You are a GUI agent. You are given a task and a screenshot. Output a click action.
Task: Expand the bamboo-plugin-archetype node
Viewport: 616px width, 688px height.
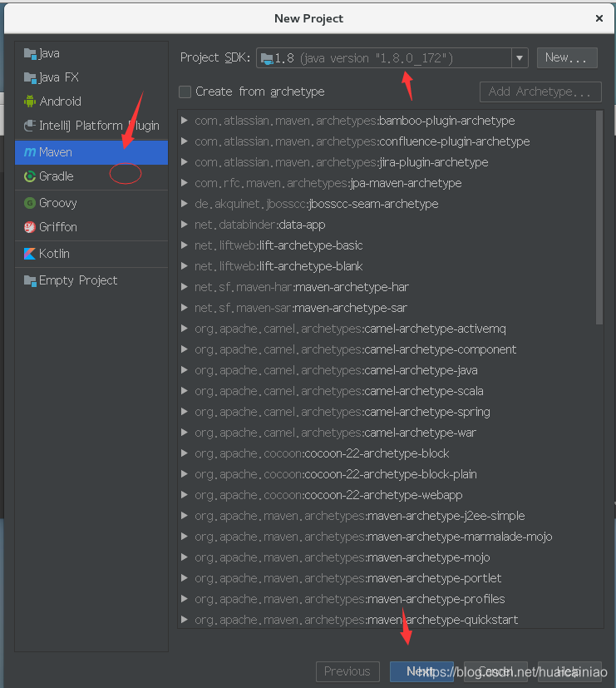pyautogui.click(x=185, y=121)
